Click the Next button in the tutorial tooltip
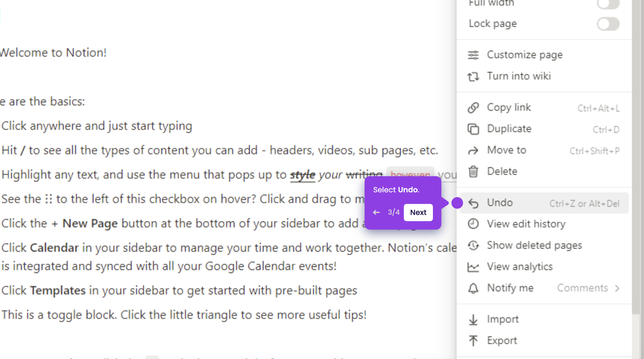644x359 pixels. click(x=418, y=212)
